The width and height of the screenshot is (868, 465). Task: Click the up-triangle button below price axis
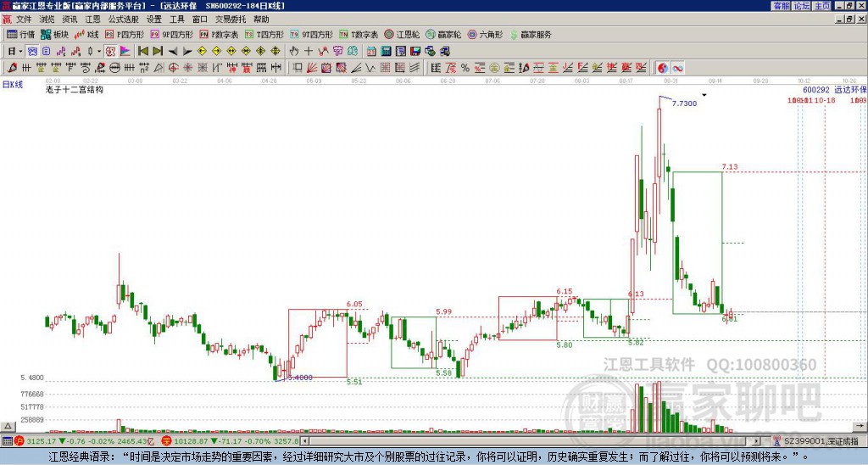pyautogui.click(x=7, y=426)
